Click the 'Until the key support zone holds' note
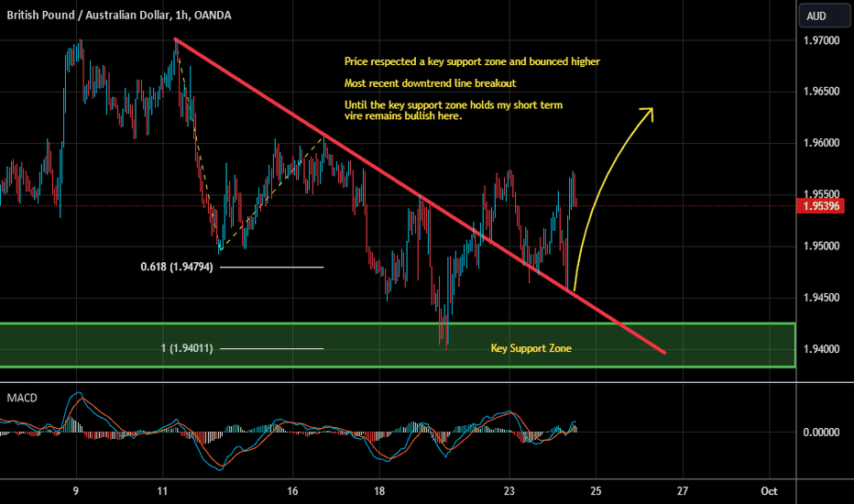Viewport: 854px width, 504px height. point(454,110)
